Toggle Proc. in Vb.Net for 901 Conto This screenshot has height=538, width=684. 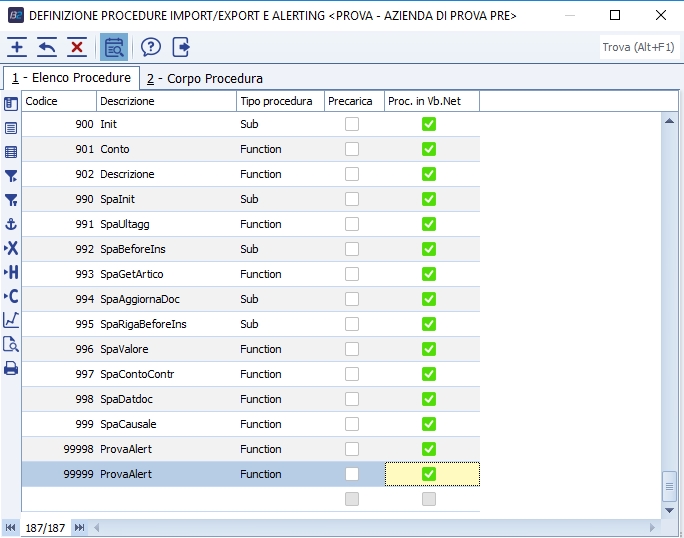pyautogui.click(x=429, y=149)
